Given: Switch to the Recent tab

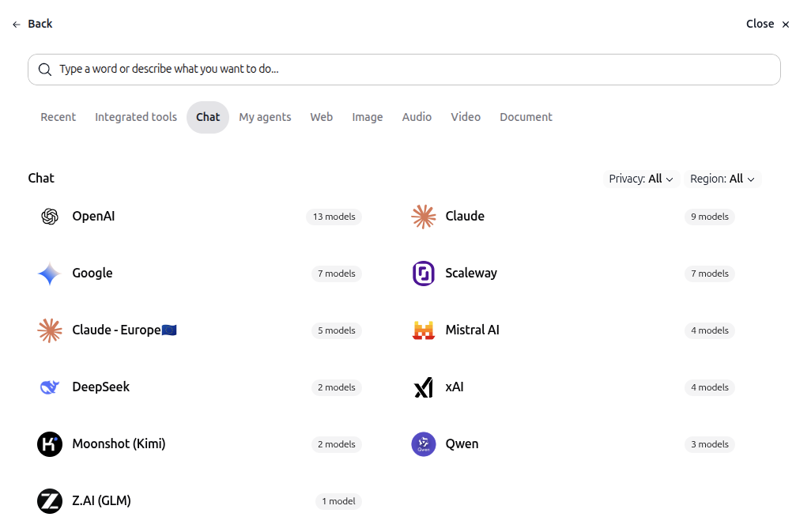Looking at the screenshot, I should pos(58,117).
